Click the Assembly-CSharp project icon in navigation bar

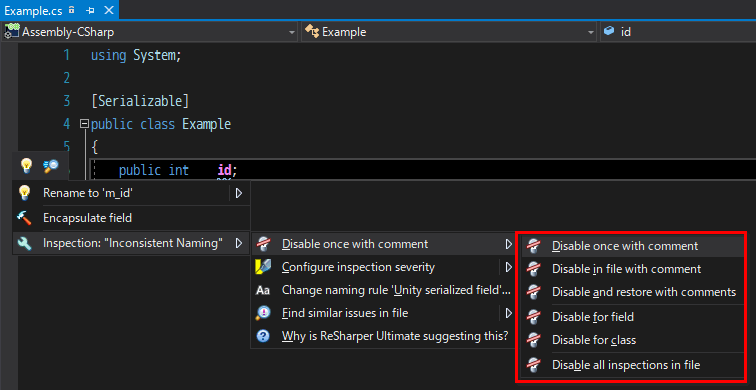12,32
